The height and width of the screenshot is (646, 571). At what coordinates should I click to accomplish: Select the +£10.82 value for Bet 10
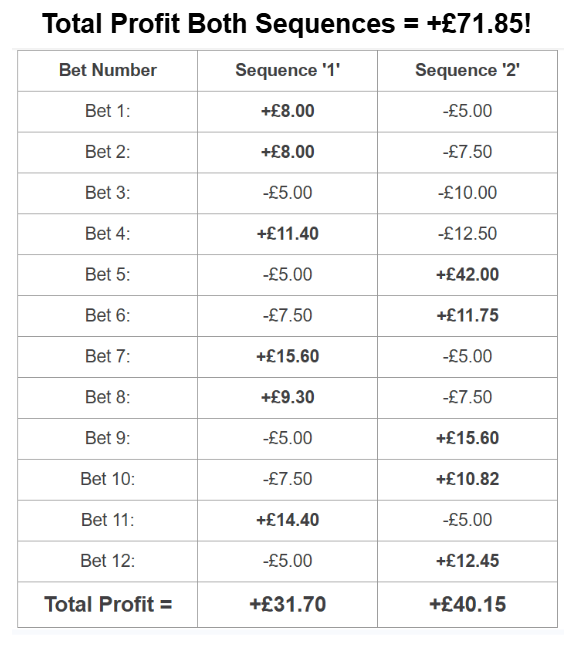467,479
